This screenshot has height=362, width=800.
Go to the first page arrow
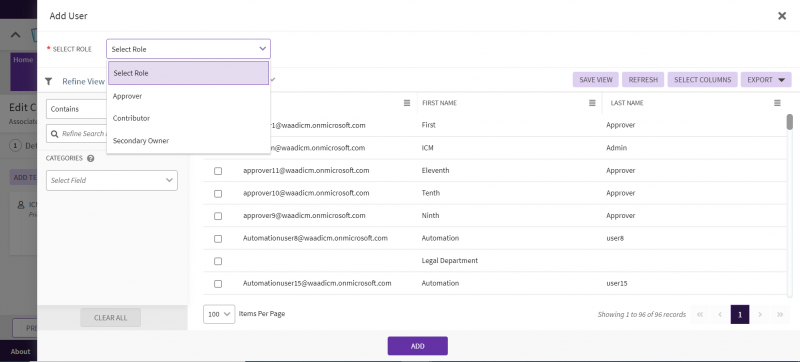tap(699, 315)
